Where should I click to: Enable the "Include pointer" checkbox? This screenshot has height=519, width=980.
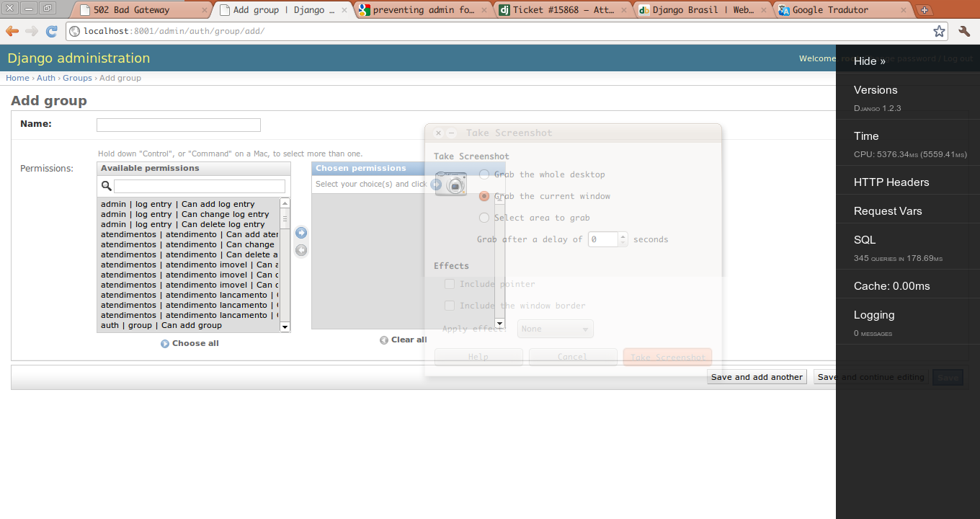click(450, 284)
